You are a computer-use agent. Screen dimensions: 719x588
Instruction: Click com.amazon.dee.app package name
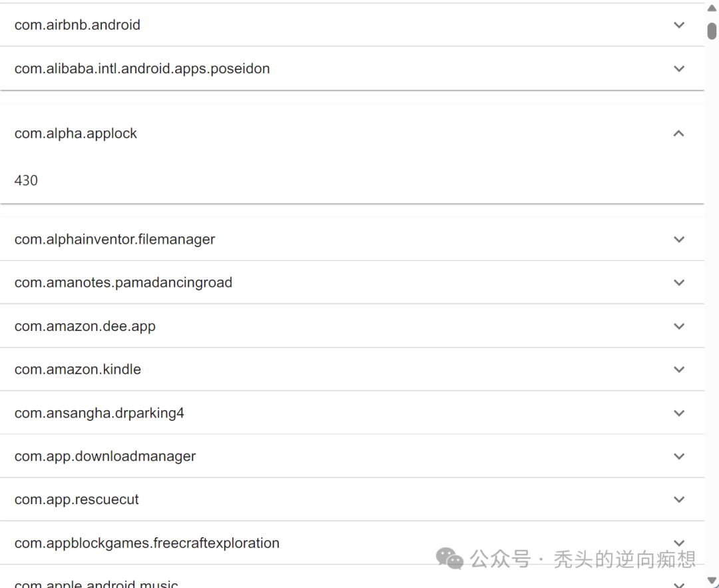85,326
